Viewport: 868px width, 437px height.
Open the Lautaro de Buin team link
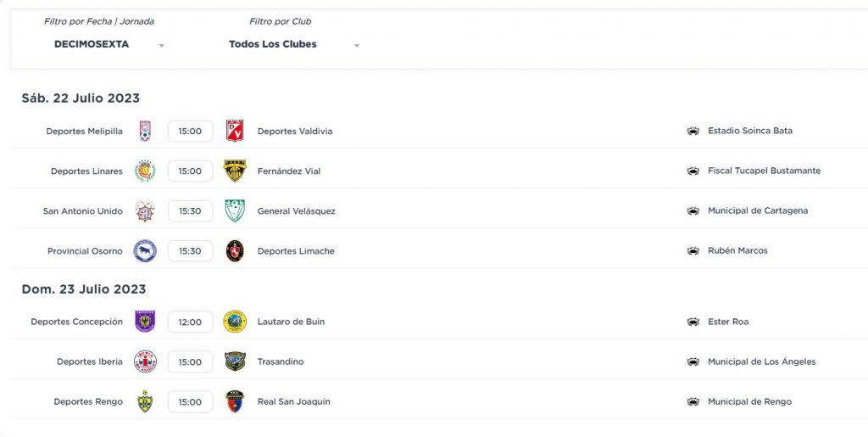coord(292,322)
